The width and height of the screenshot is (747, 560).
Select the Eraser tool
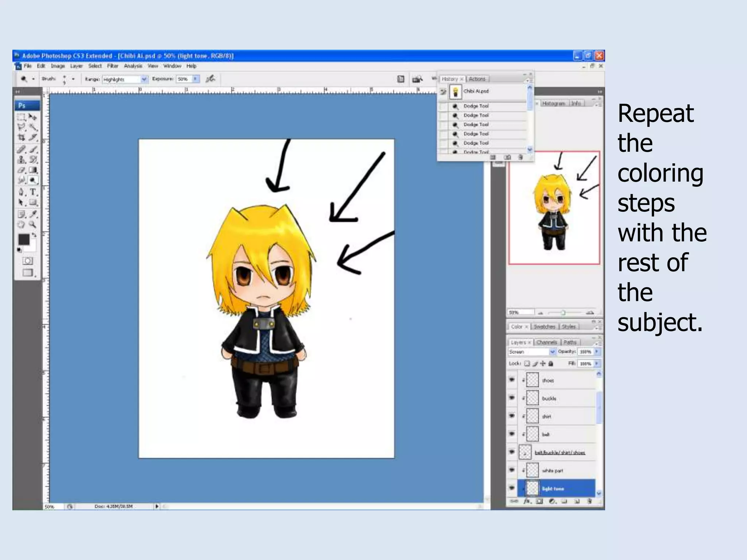point(22,170)
